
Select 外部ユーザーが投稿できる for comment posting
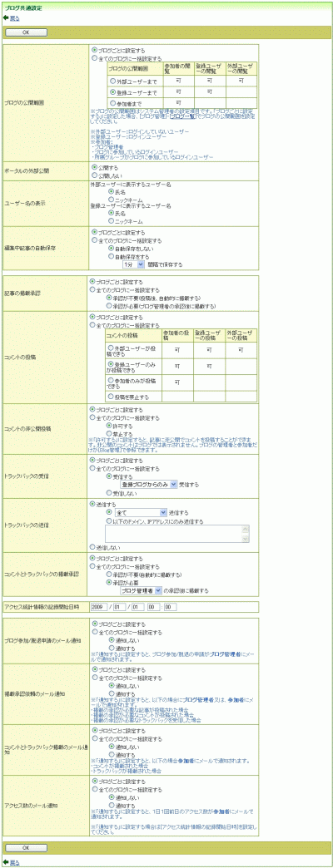coord(110,347)
